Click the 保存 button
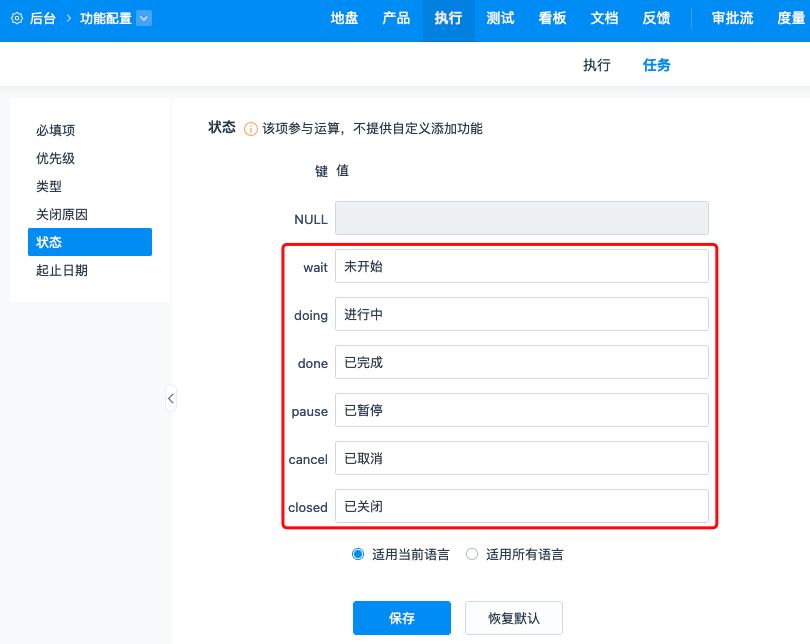 point(402,618)
